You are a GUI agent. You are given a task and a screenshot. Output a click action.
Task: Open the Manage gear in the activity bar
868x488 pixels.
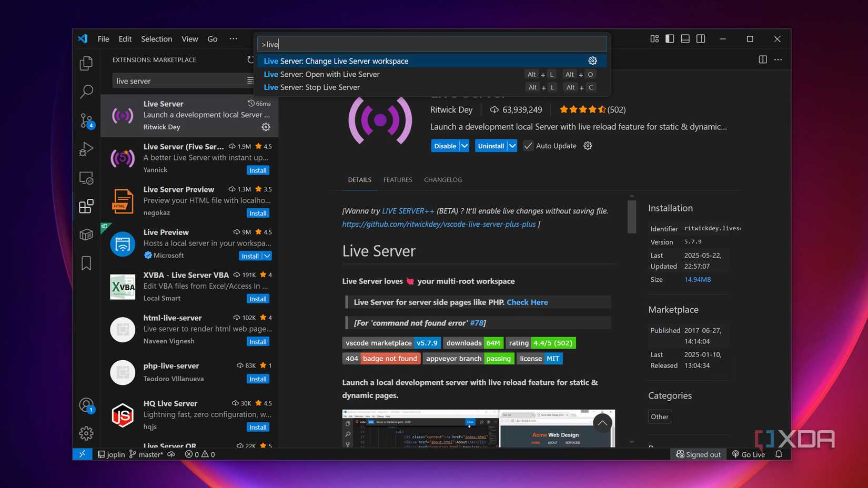point(86,433)
